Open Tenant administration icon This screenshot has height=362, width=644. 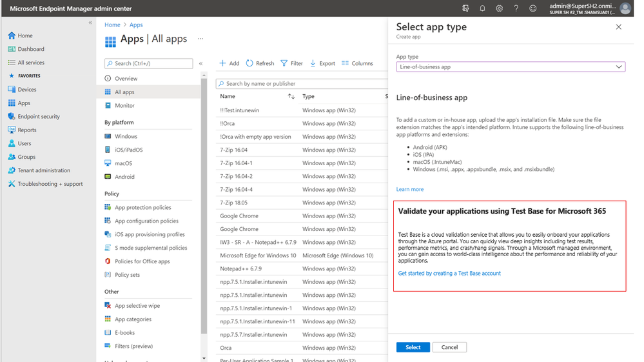pos(12,170)
